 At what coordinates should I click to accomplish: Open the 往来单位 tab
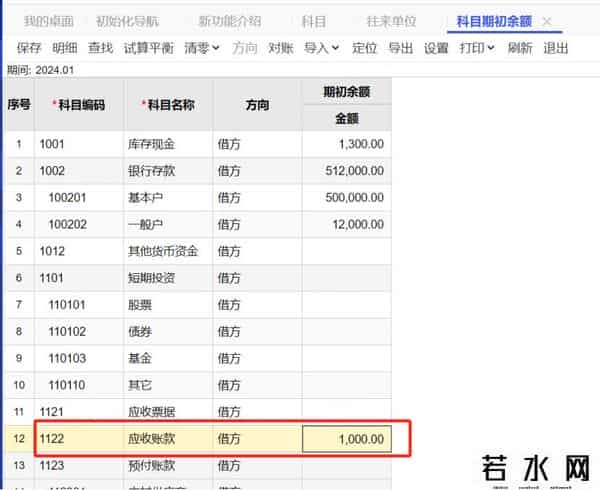click(x=391, y=21)
